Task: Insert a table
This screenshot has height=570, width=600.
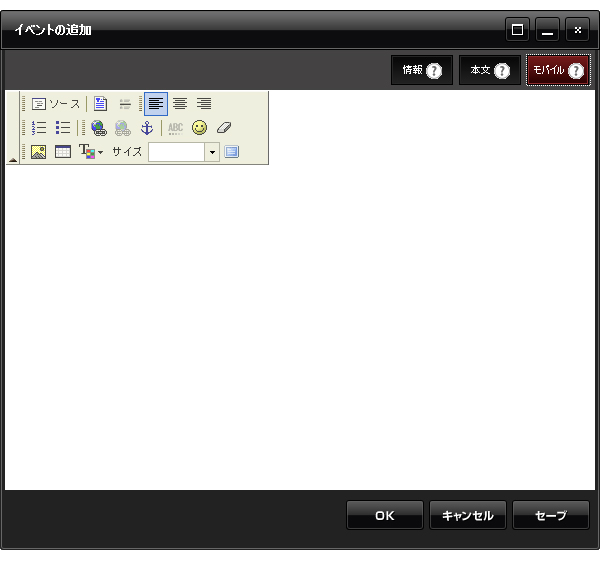Action: [63, 152]
